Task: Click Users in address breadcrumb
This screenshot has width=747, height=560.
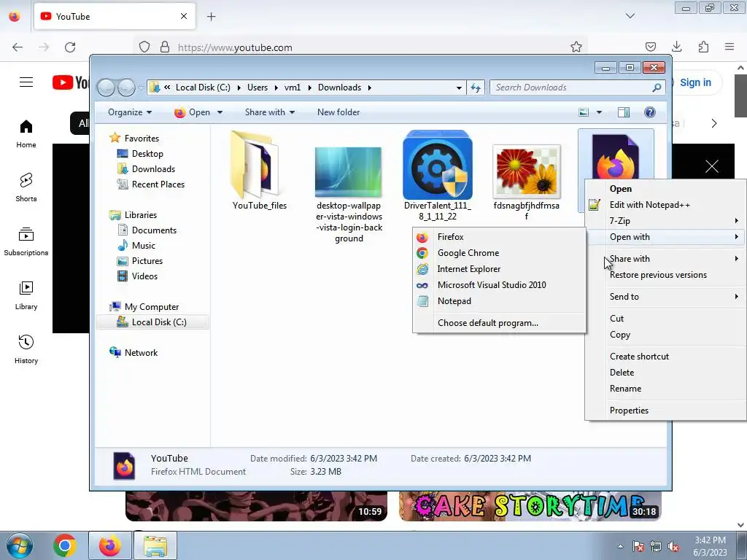Action: tap(258, 87)
